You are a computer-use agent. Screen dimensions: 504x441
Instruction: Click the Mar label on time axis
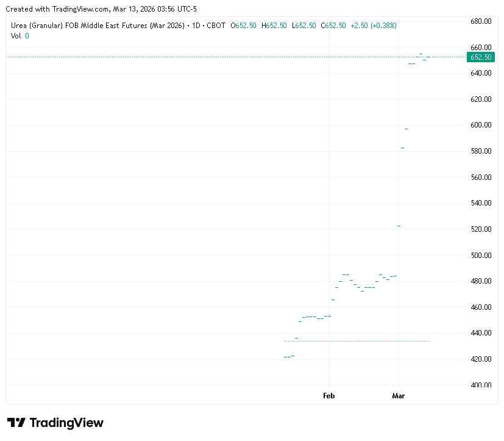(x=399, y=396)
